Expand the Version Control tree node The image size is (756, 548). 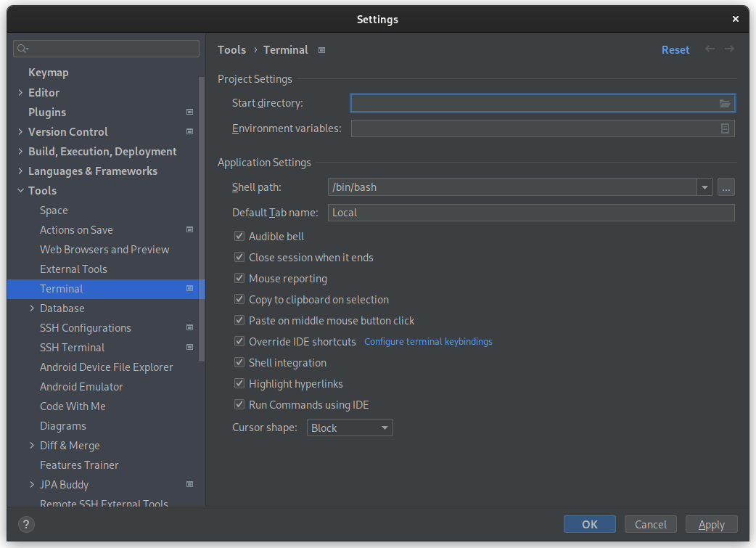(20, 131)
